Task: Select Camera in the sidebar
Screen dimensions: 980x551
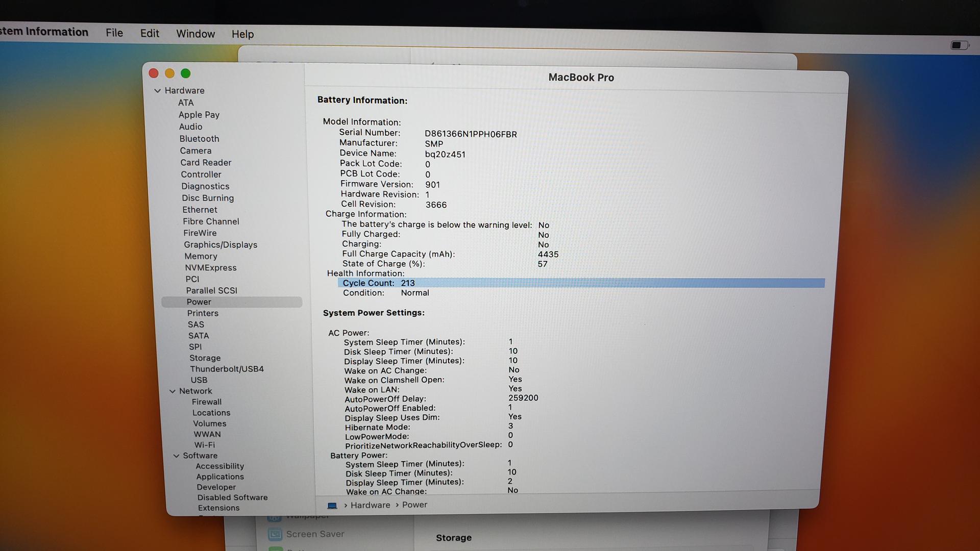Action: (195, 151)
